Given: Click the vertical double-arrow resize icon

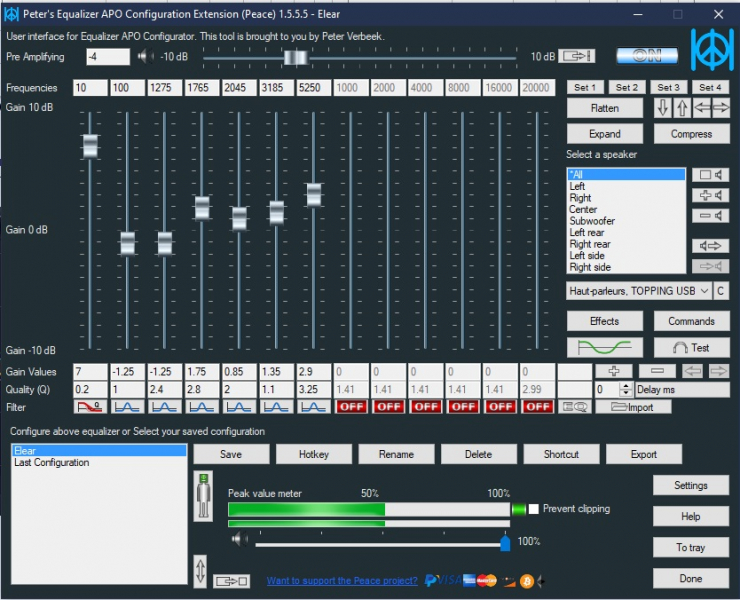Looking at the screenshot, I should click(x=200, y=571).
